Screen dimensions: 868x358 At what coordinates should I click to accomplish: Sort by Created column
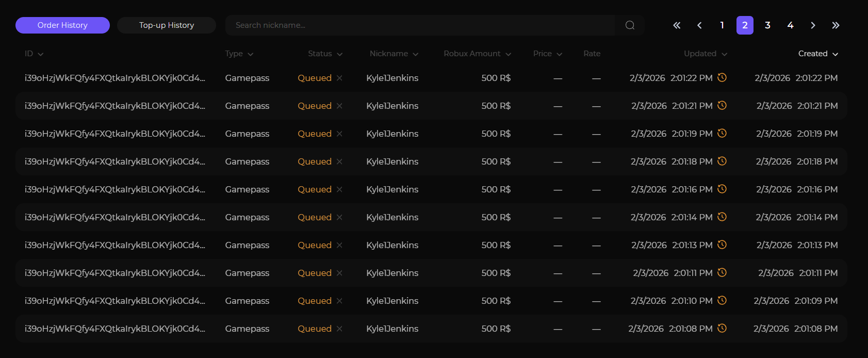coord(818,54)
